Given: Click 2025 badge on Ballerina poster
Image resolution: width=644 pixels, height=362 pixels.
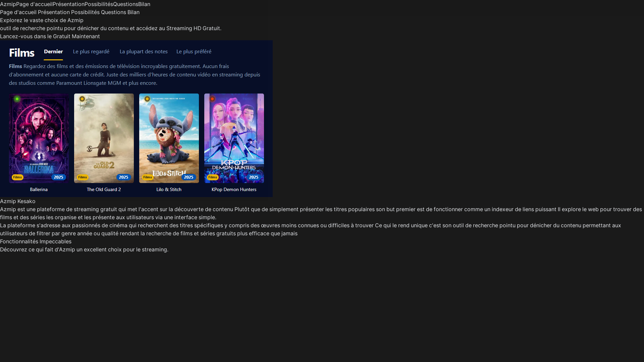Looking at the screenshot, I should 59,177.
